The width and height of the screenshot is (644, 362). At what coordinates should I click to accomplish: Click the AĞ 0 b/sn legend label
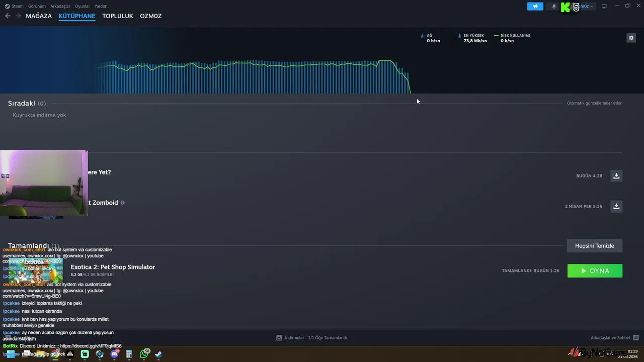point(430,38)
